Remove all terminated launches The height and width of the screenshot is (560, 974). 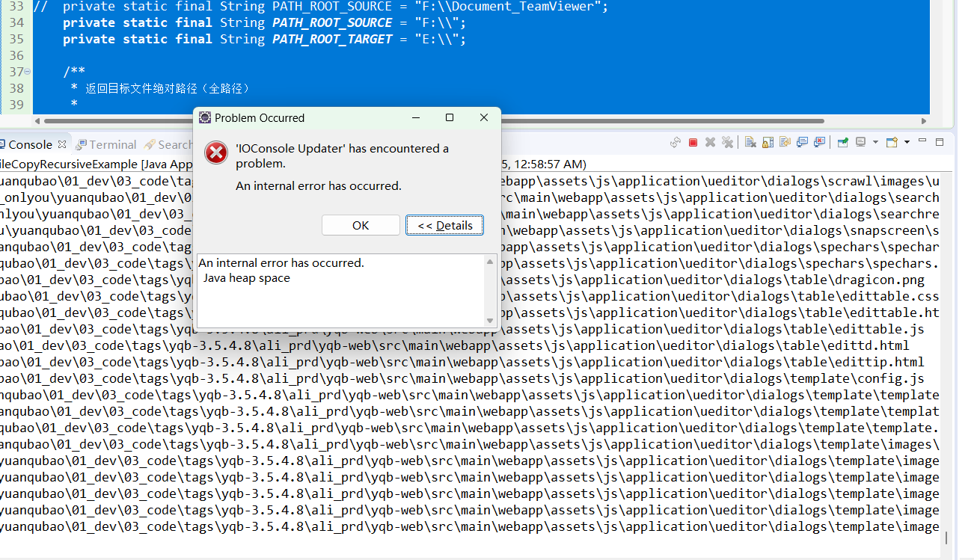(727, 142)
